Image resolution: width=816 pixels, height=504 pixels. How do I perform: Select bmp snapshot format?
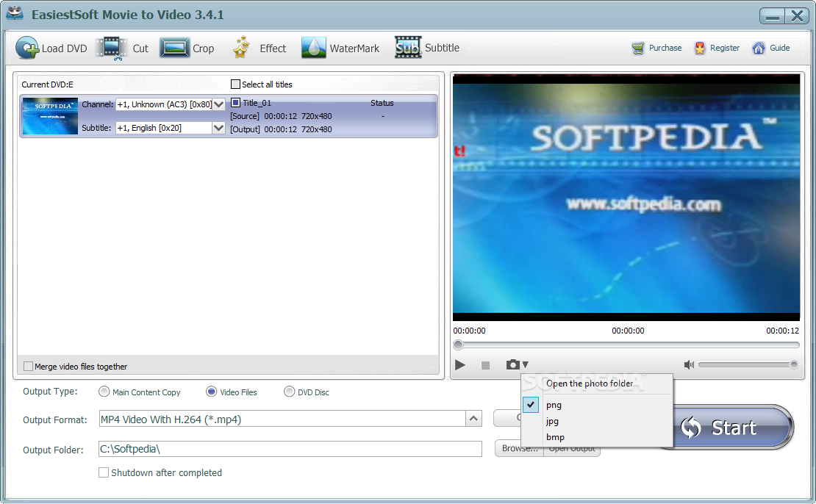tap(555, 437)
